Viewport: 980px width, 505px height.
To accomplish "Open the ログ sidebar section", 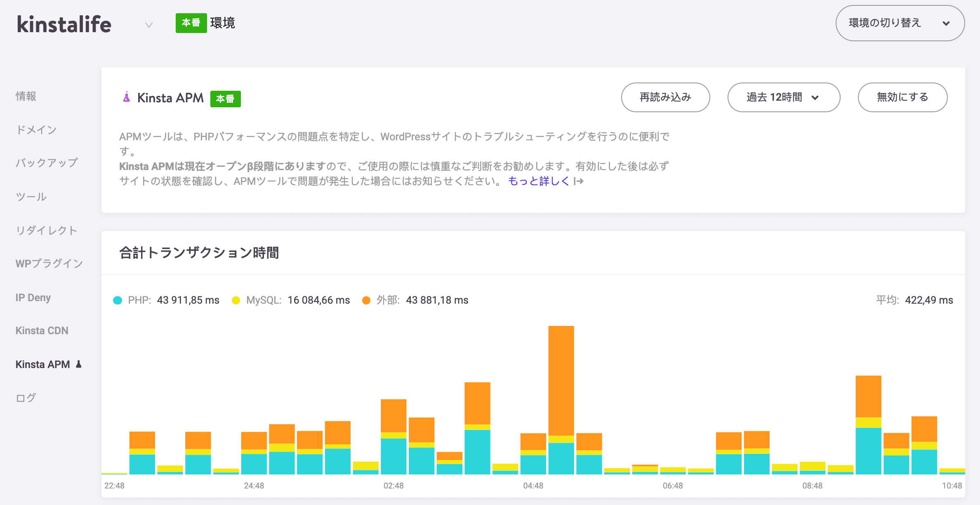I will [26, 398].
